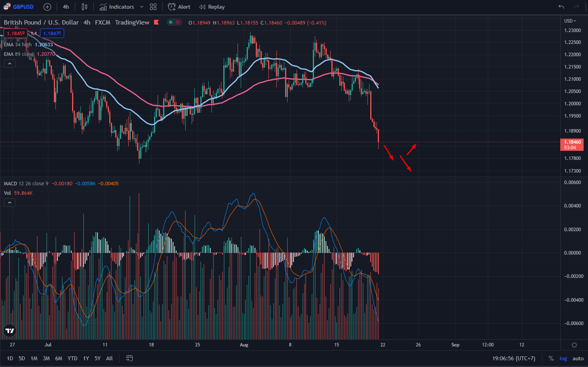588x367 pixels.
Task: Switch to the 1Y range tab
Action: pos(86,358)
